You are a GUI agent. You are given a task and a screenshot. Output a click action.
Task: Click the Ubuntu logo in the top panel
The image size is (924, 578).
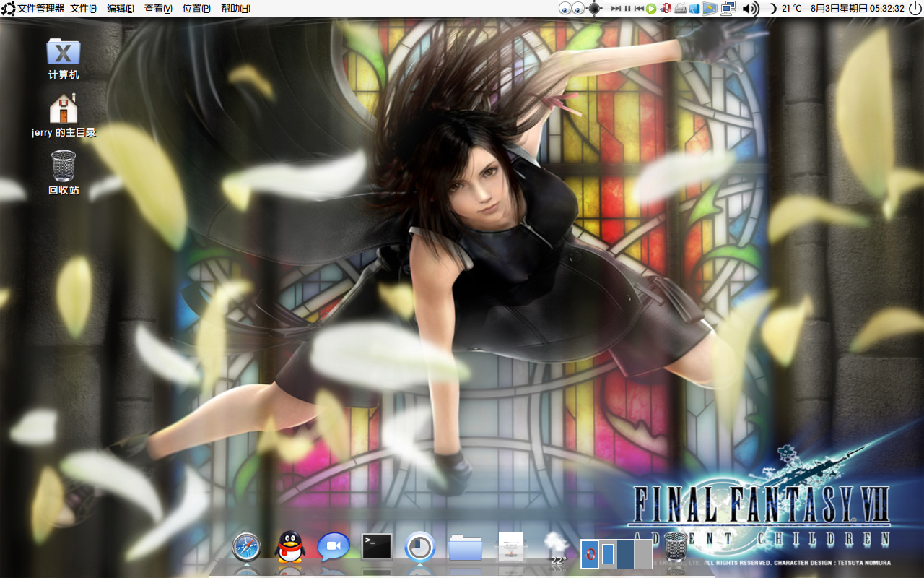[x=8, y=9]
